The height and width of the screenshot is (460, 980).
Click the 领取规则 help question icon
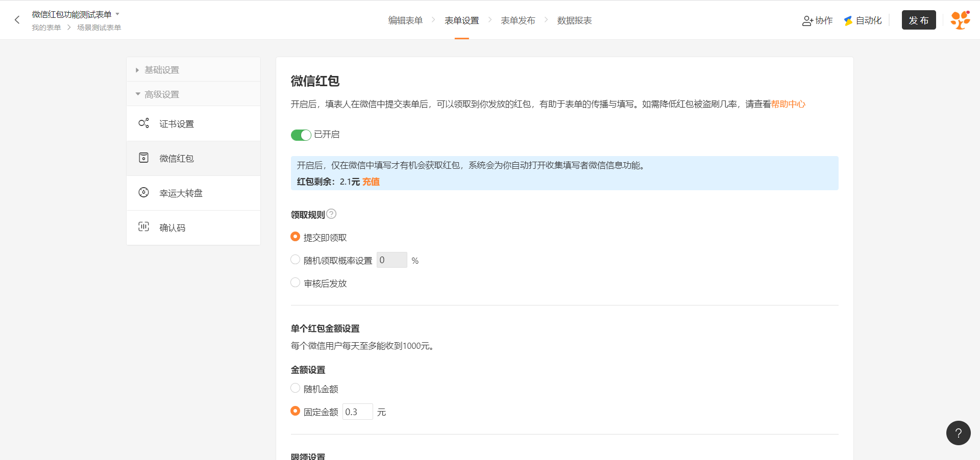[331, 214]
